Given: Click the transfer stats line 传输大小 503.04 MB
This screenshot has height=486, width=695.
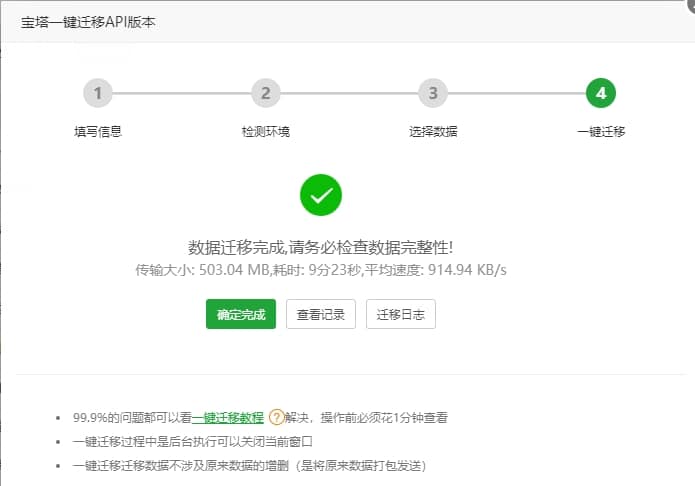Looking at the screenshot, I should [321, 270].
